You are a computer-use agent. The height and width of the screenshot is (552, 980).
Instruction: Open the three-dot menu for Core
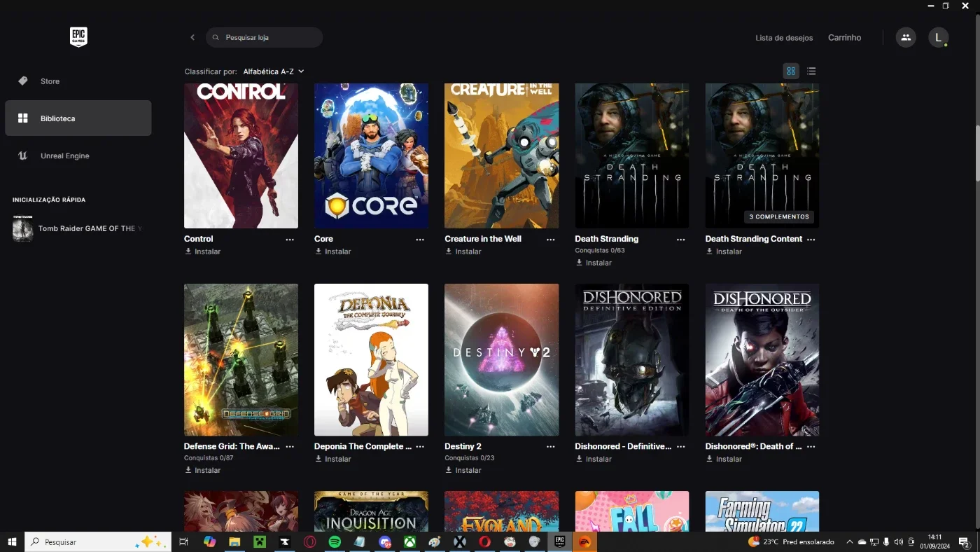(420, 239)
